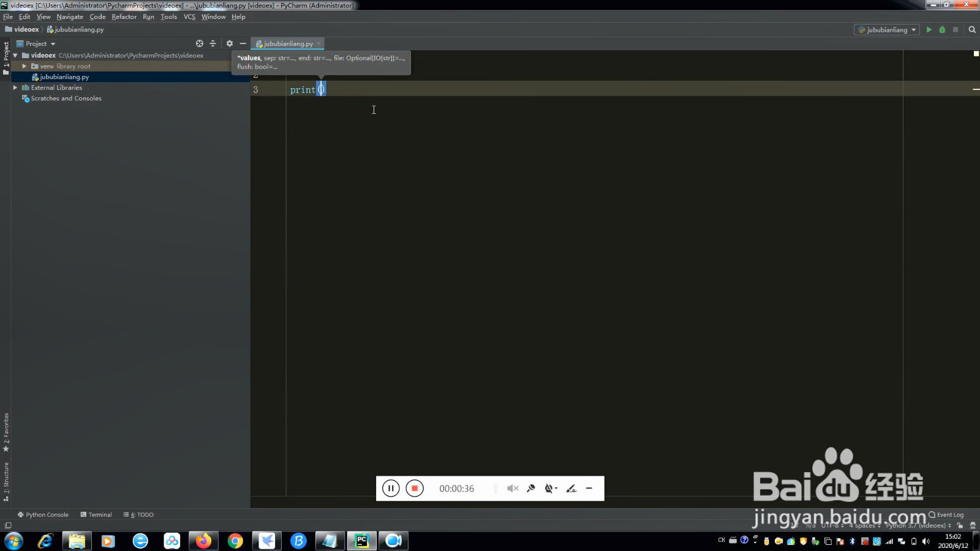Change indent setting 4 spaces
The height and width of the screenshot is (551, 980).
tap(864, 525)
